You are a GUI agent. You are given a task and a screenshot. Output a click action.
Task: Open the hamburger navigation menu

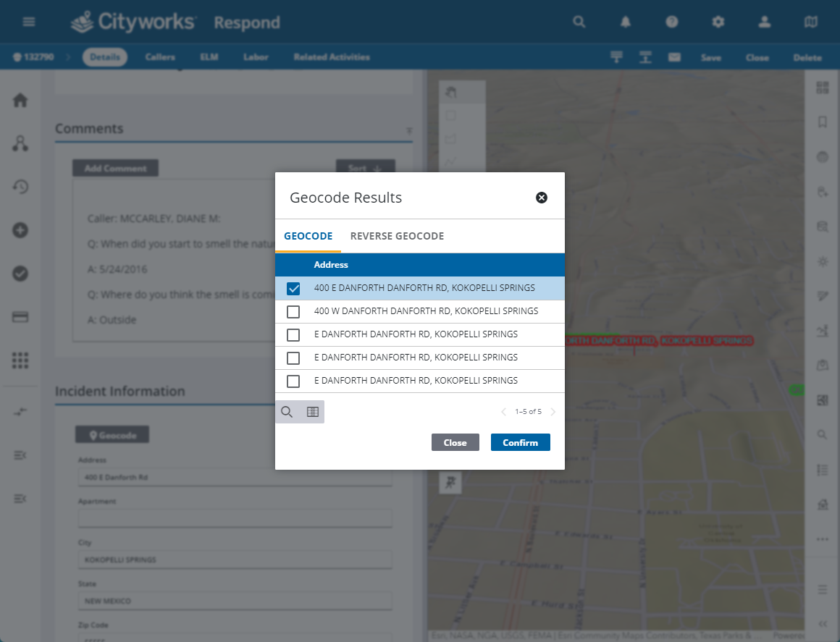[x=28, y=22]
